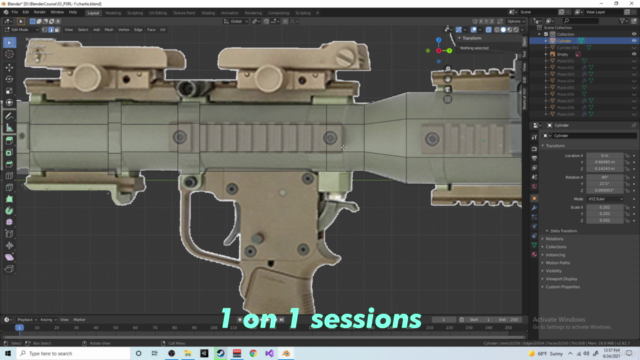
Task: Choose the Poly Build tool
Action: click(9, 199)
